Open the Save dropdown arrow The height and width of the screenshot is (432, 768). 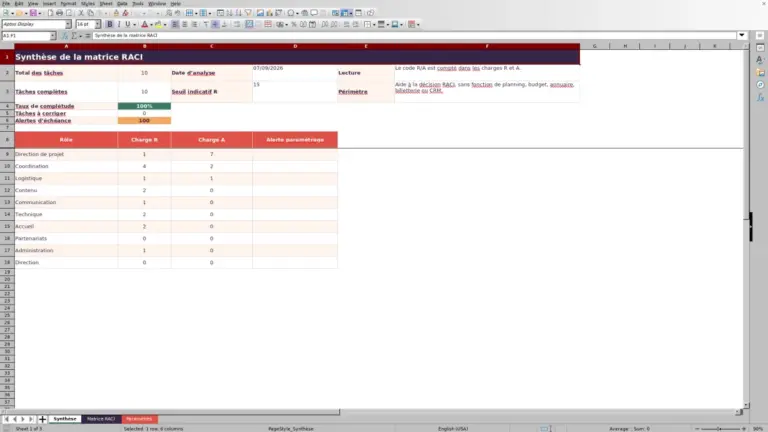coord(39,13)
